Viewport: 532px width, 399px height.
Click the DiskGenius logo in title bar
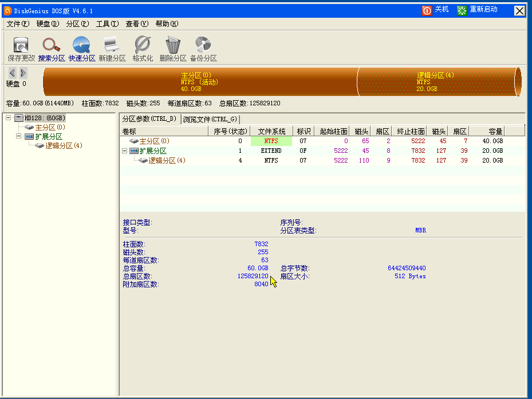click(x=7, y=11)
